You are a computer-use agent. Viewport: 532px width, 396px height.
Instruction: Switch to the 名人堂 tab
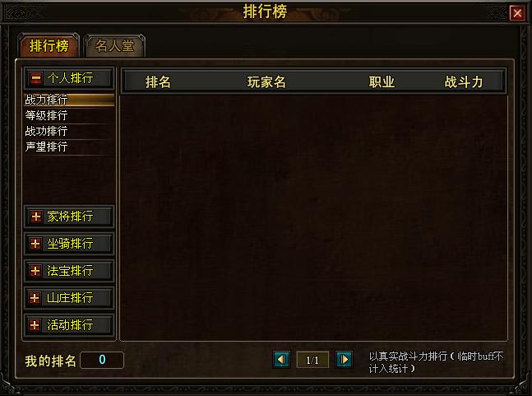tap(114, 46)
